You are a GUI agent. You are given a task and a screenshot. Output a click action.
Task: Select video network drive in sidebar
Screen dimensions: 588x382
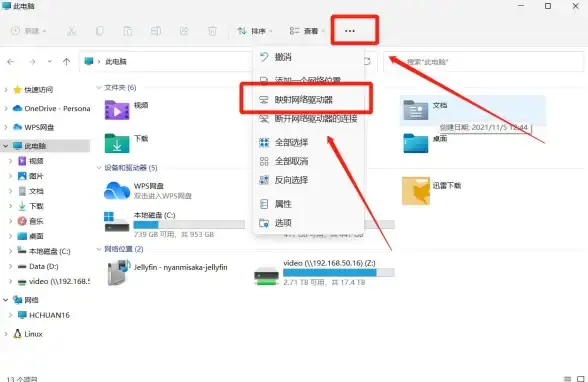point(54,282)
